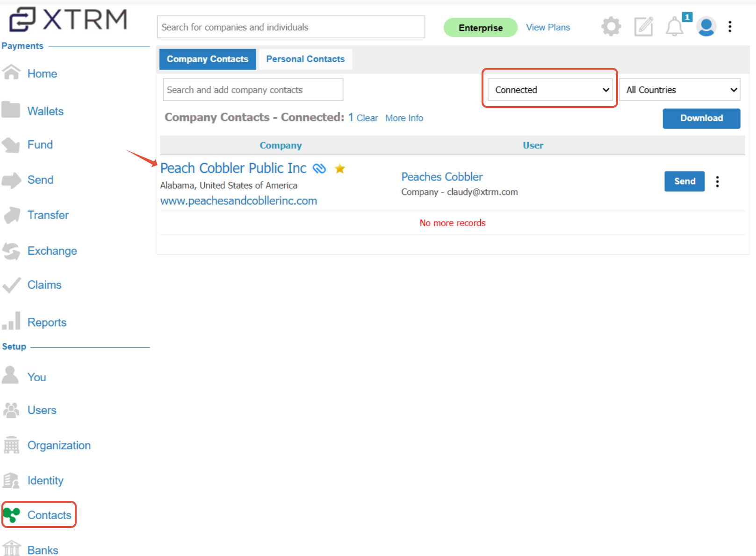
Task: Open Transfer menu item
Action: point(48,215)
